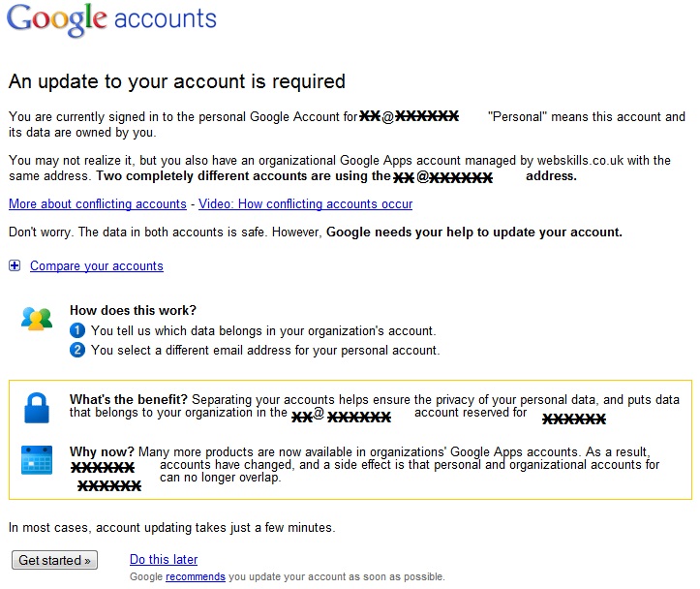Click the page heading about account update

[177, 81]
